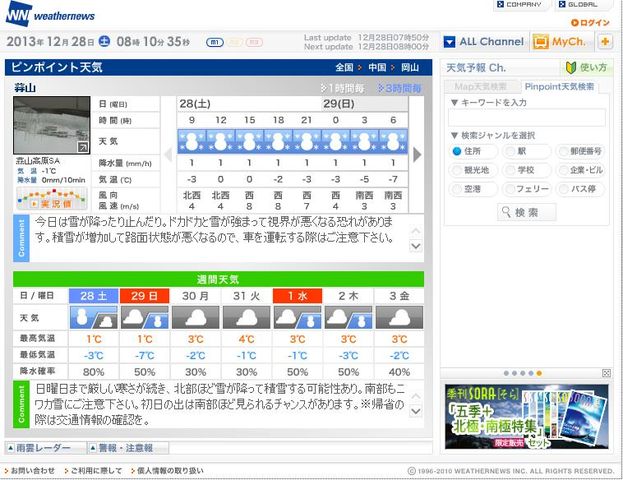
Task: Select the 駅 radio button
Action: pos(509,151)
